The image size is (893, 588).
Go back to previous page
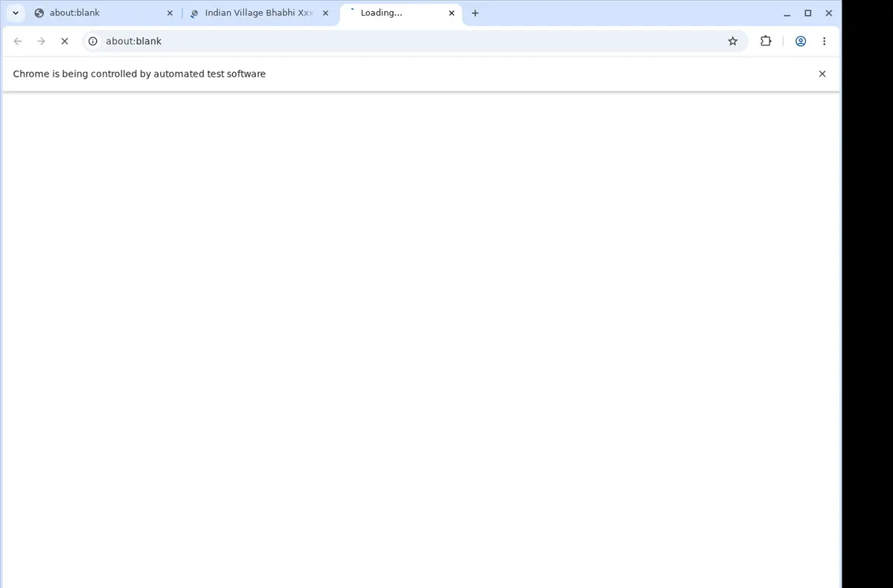tap(18, 41)
